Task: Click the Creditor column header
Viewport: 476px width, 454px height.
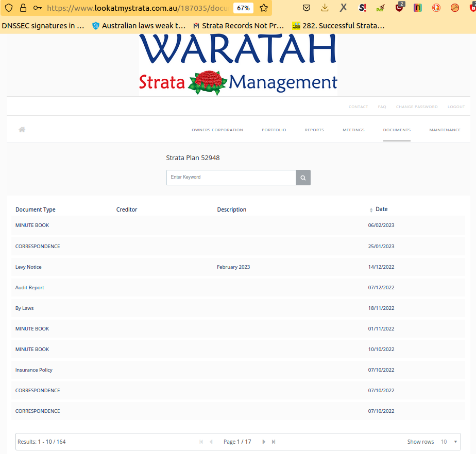Action: pos(127,209)
